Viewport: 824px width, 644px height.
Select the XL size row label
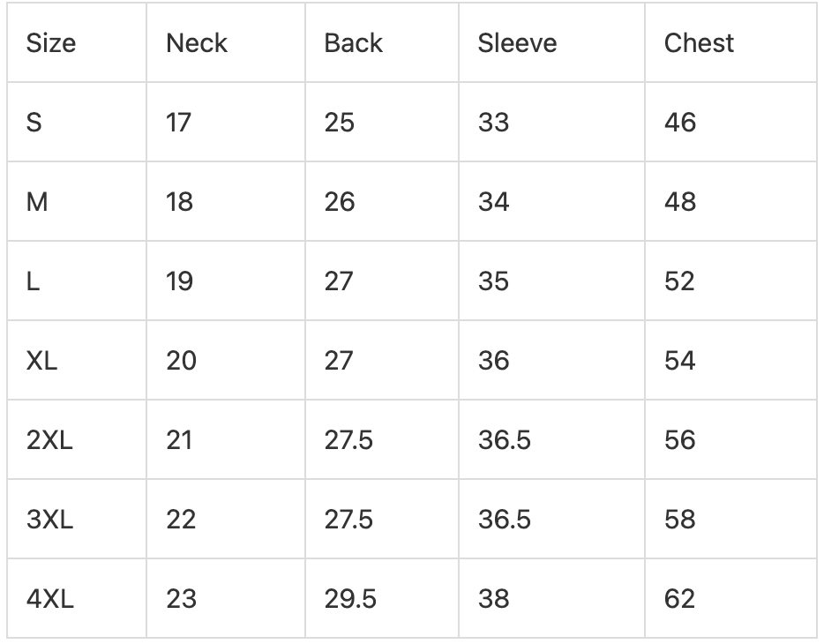point(41,360)
